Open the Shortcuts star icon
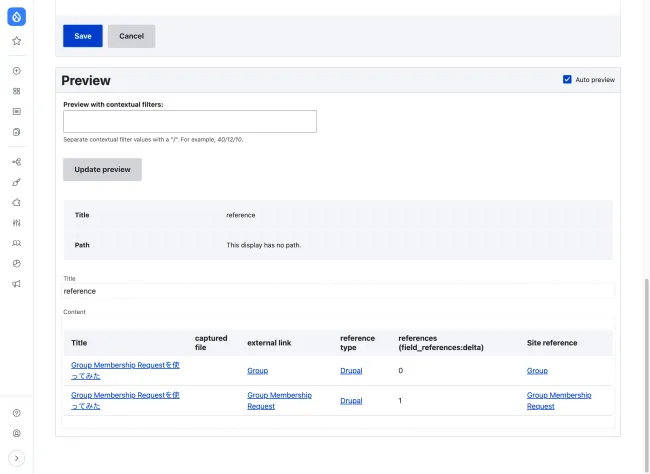650x474 pixels. click(16, 41)
